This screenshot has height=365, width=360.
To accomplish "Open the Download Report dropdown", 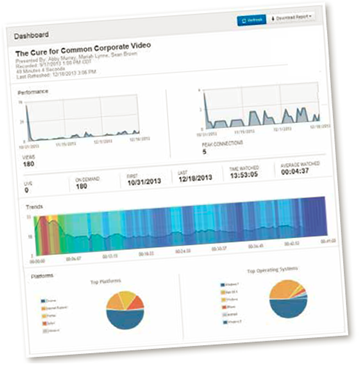I will [292, 17].
